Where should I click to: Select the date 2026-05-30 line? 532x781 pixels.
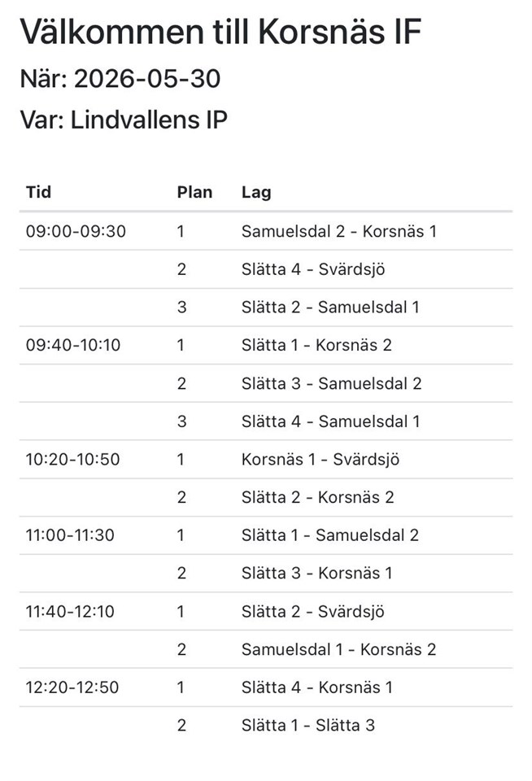[x=120, y=79]
